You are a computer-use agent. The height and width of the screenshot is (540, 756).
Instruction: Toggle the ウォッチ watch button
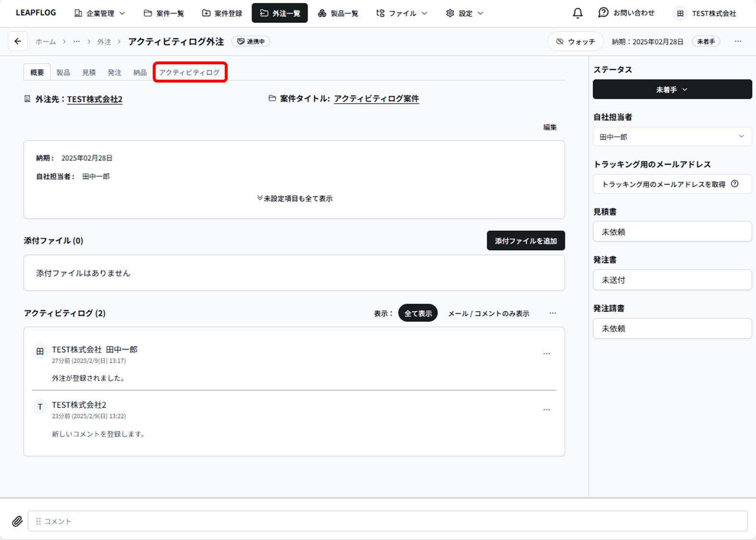pos(575,42)
